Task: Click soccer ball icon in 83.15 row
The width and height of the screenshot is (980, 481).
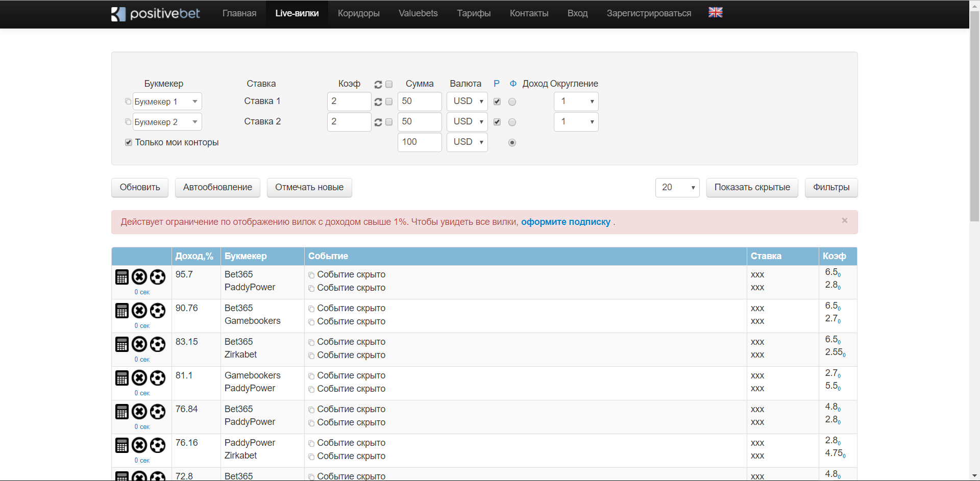Action: point(158,344)
